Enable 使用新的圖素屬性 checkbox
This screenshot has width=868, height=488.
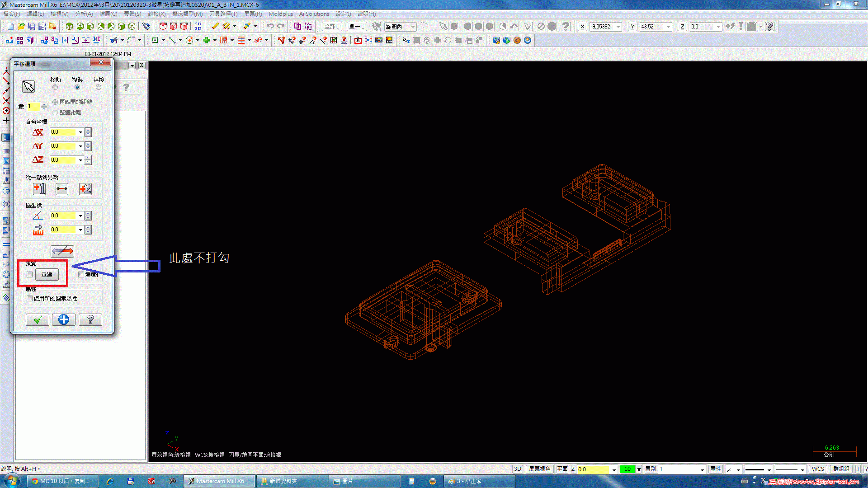click(x=30, y=299)
